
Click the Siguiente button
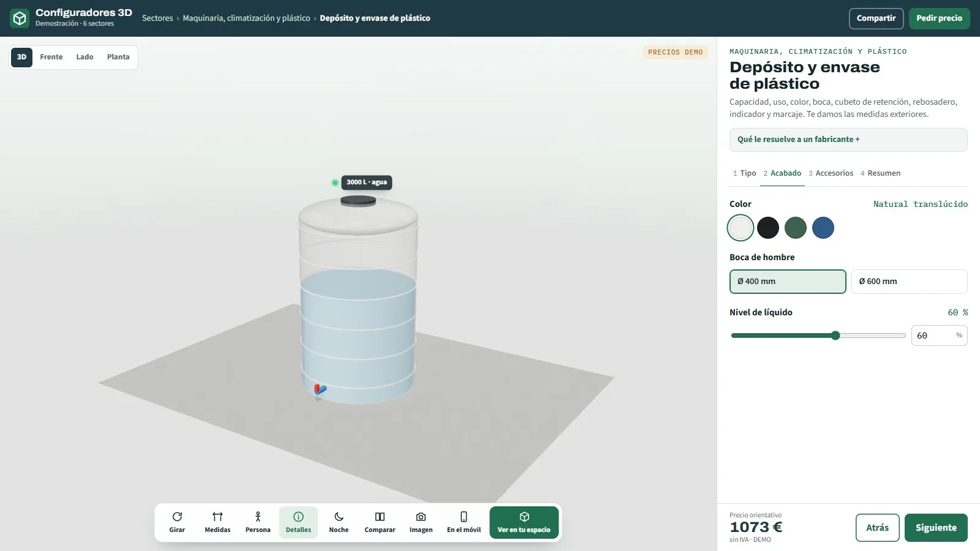pyautogui.click(x=936, y=528)
